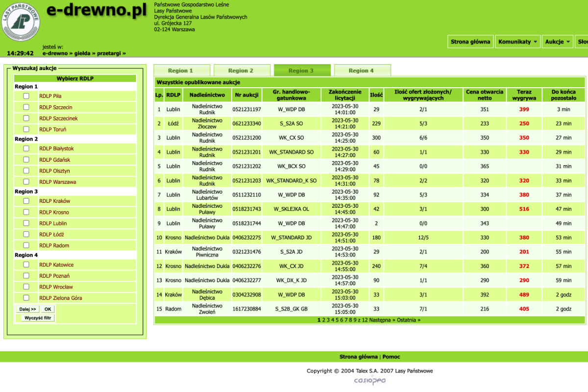Confirm filter with the OK button
The width and height of the screenshot is (588, 392).
[47, 309]
